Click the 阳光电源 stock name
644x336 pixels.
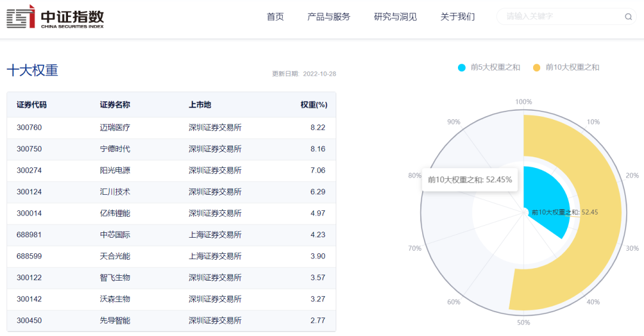[x=115, y=170]
